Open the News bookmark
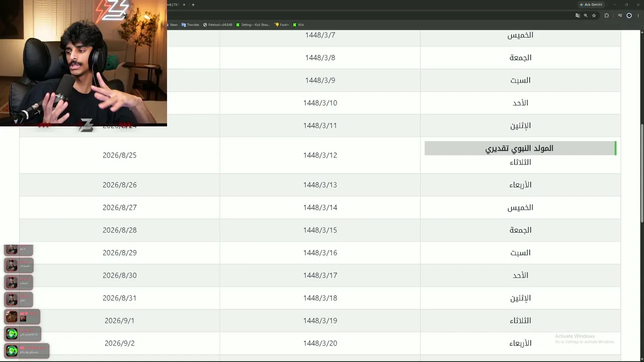The width and height of the screenshot is (644, 362). coord(173,25)
